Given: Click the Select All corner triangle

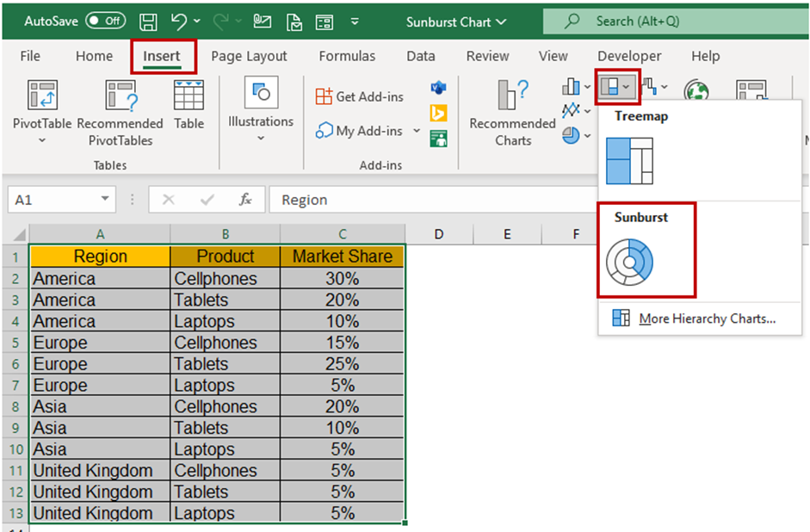Looking at the screenshot, I should point(19,235).
